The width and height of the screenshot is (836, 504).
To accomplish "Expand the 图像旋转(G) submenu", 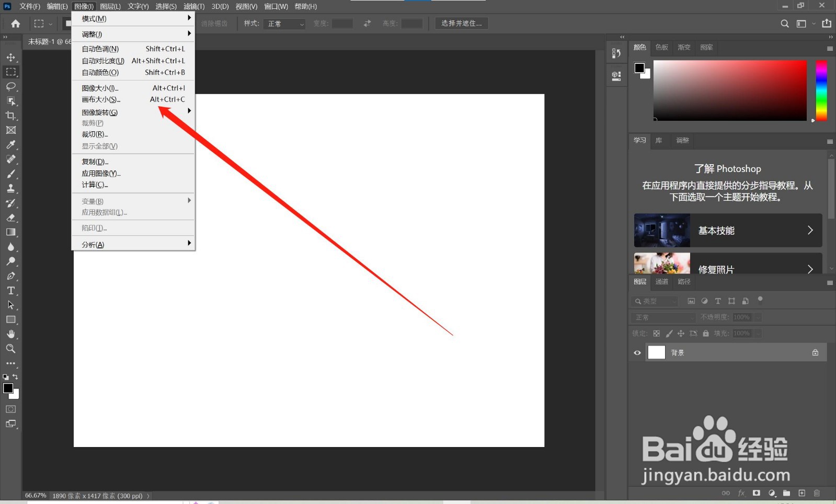I will pyautogui.click(x=133, y=112).
